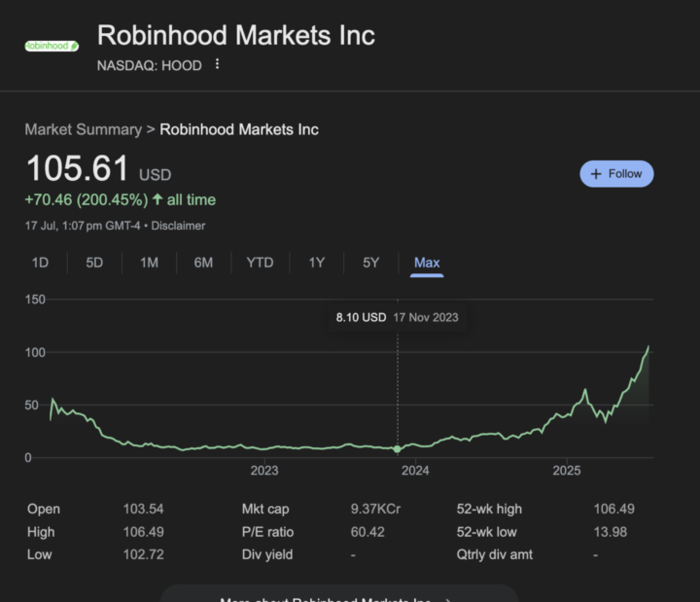Switch to the 6M view
The width and height of the screenshot is (700, 602).
(203, 262)
